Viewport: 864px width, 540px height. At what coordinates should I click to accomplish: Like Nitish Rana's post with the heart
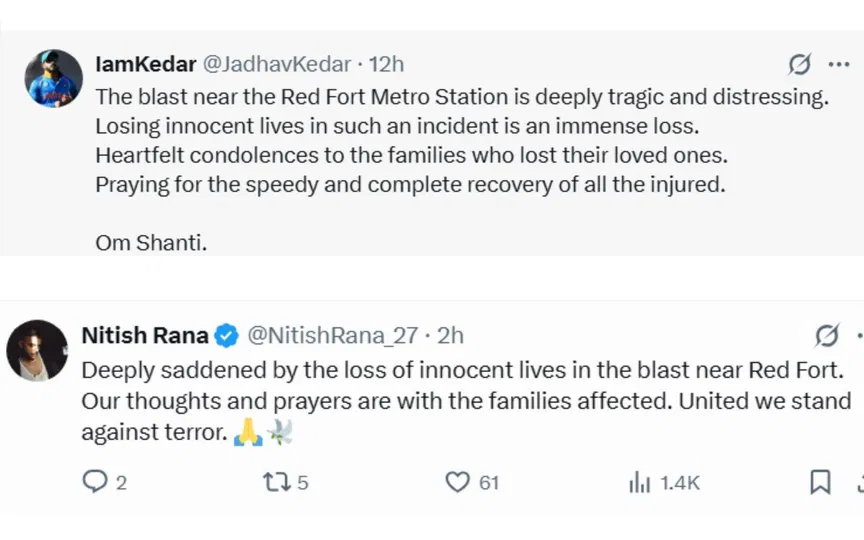click(458, 483)
